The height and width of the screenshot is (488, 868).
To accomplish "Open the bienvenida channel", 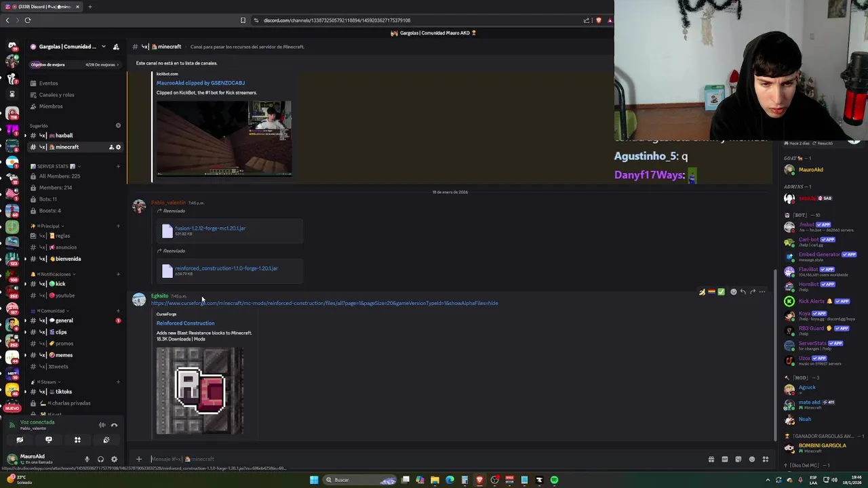I will click(75, 259).
